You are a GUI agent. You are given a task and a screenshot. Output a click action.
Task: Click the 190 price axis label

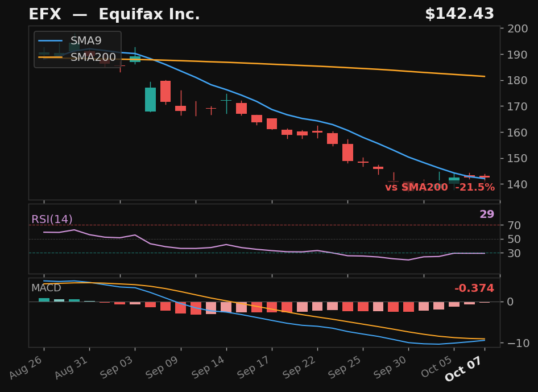518,55
